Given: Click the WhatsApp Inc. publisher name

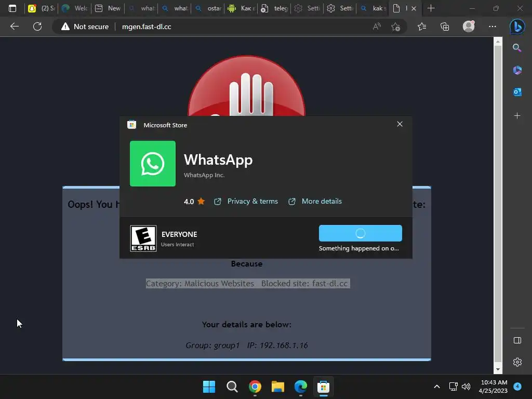Looking at the screenshot, I should (204, 175).
